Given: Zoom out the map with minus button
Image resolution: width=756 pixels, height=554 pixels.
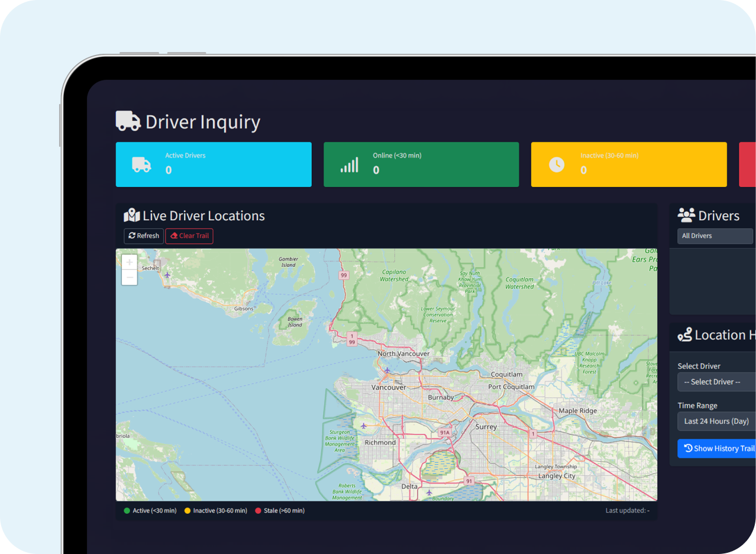Looking at the screenshot, I should [x=130, y=278].
